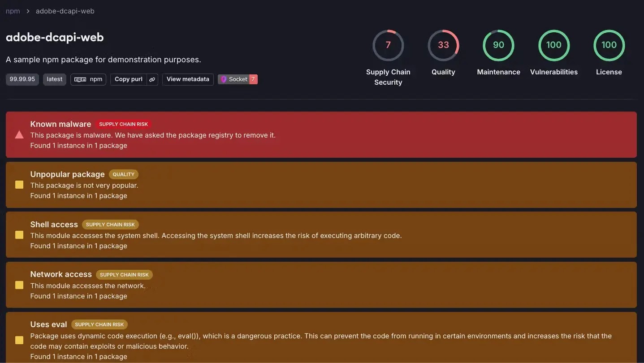Click the Supply Chain Security score gauge 7
The image size is (644, 363).
click(388, 45)
